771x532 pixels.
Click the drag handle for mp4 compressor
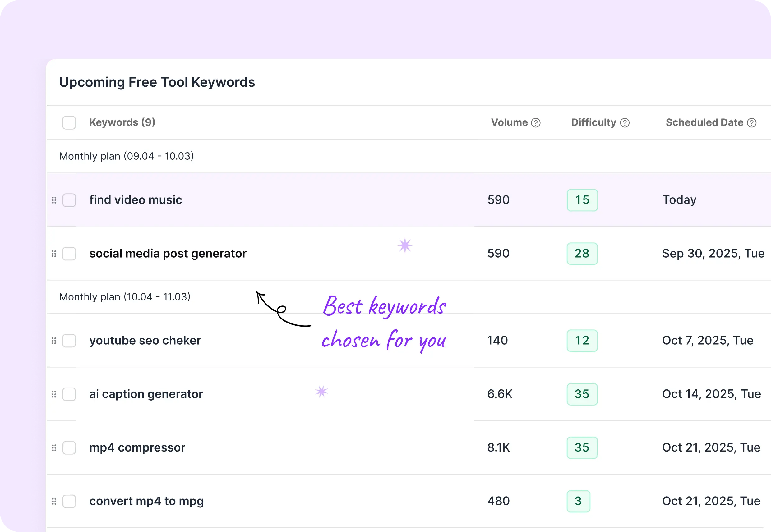click(x=54, y=448)
